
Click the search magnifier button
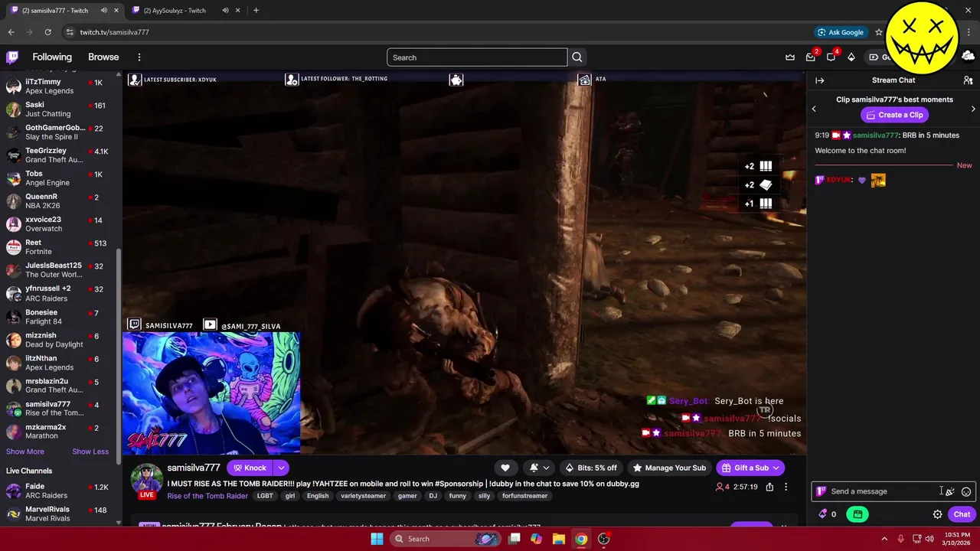[x=577, y=57]
